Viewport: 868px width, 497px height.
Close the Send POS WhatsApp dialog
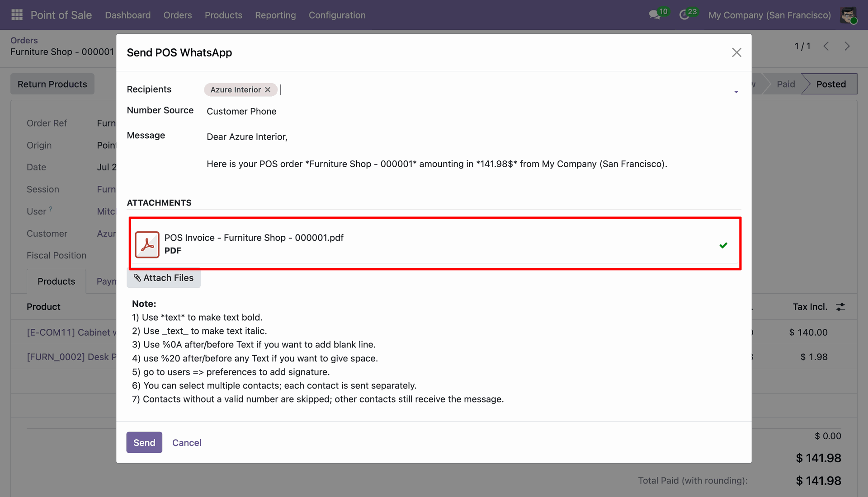click(736, 52)
